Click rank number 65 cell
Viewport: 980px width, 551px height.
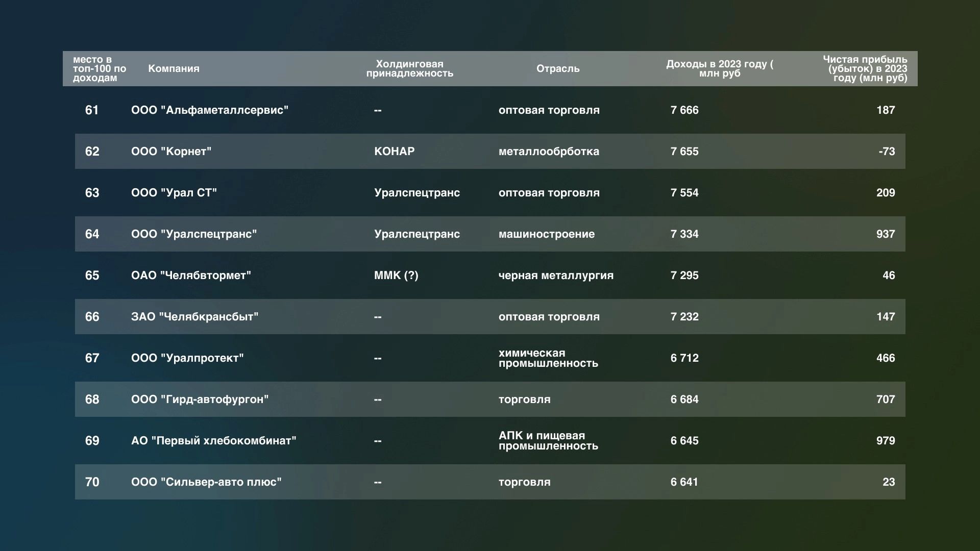pyautogui.click(x=92, y=275)
